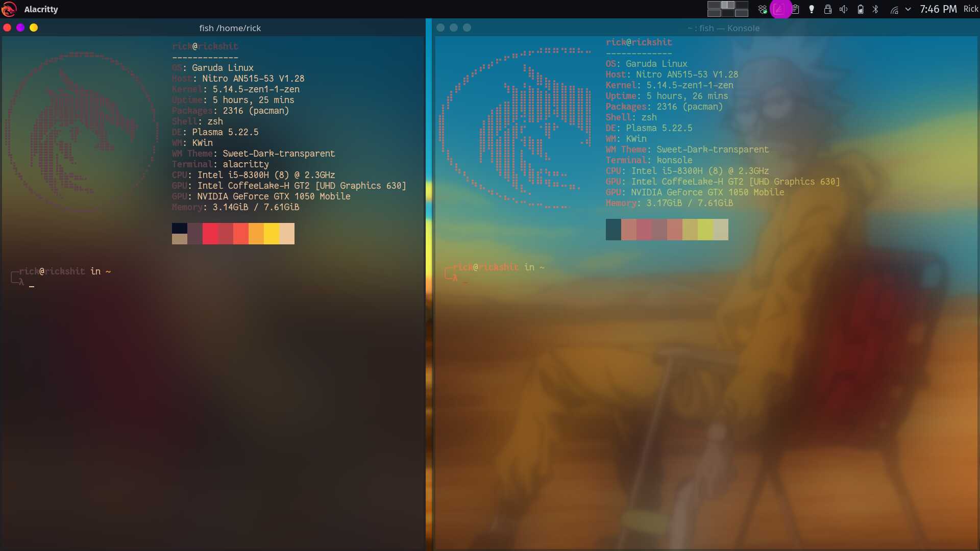The width and height of the screenshot is (980, 551).
Task: Open the Rick user menu in the panel
Action: (971, 9)
